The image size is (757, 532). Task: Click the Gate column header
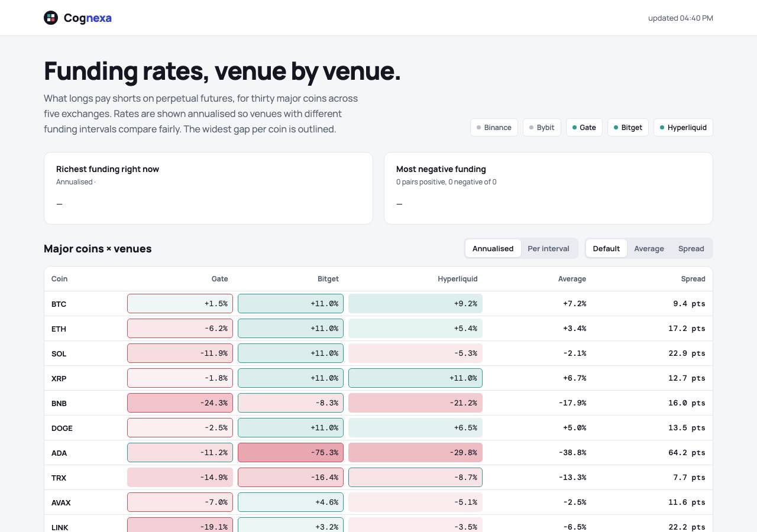click(219, 279)
